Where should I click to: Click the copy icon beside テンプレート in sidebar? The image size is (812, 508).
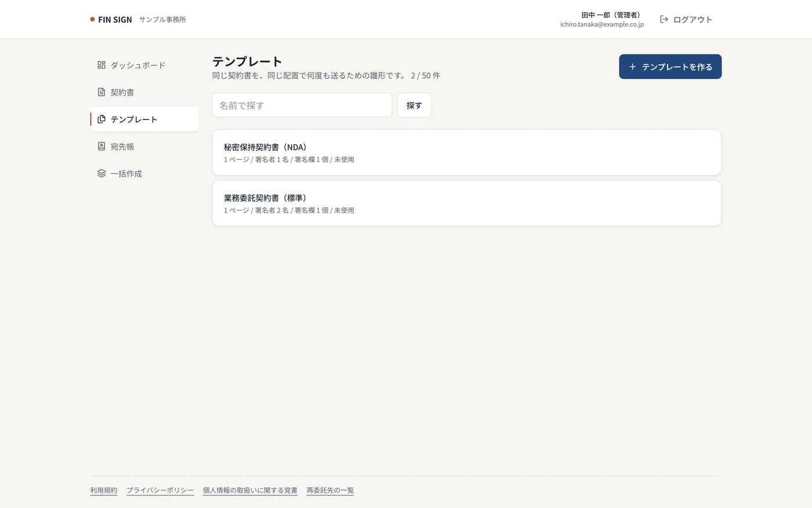(101, 119)
